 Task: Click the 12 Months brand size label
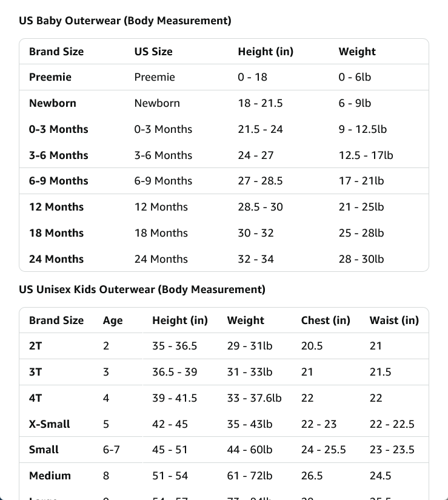point(56,207)
